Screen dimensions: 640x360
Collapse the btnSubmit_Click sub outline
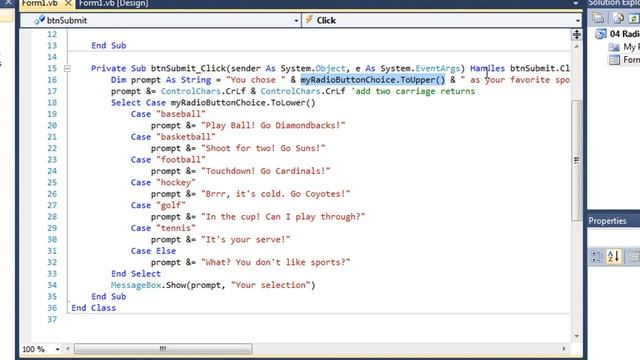tap(67, 69)
